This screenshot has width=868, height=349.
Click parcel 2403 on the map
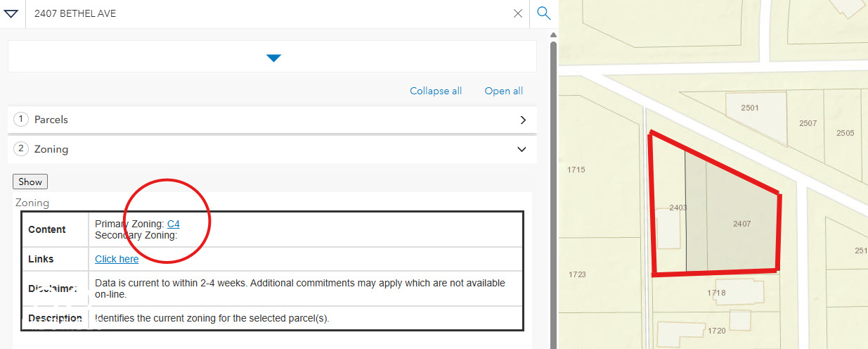coord(678,208)
